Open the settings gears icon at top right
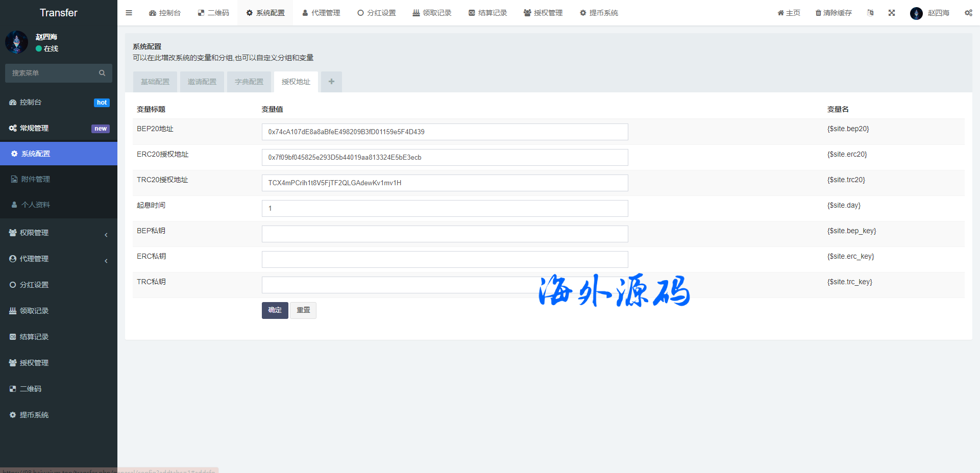 click(968, 13)
